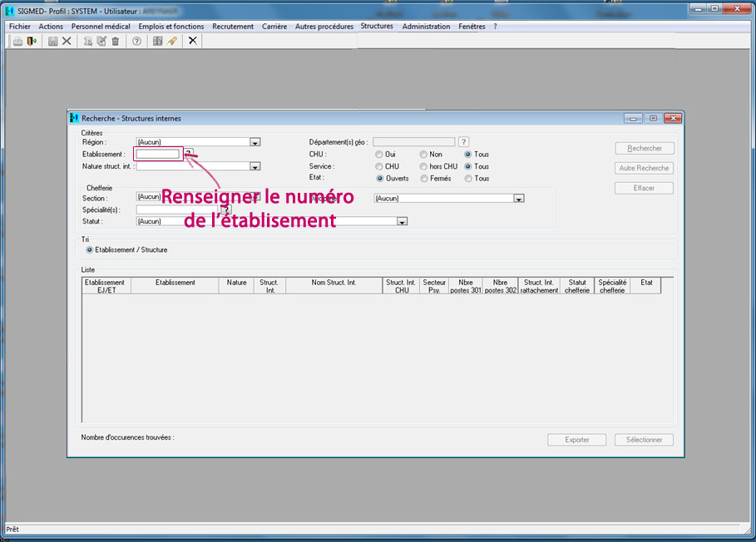
Task: Select hors CHU radio button
Action: click(423, 166)
